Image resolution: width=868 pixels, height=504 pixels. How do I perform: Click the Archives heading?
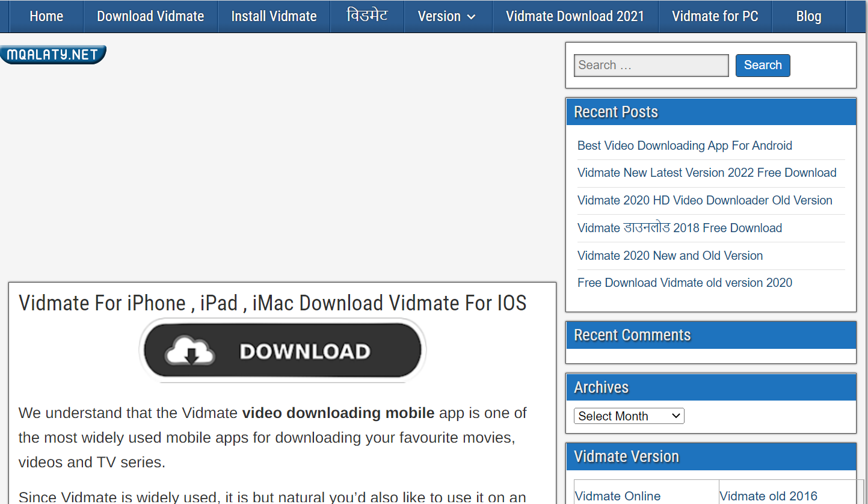coord(601,387)
